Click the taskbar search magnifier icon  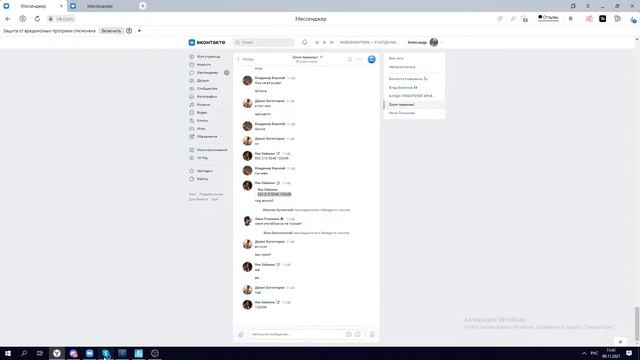(x=24, y=353)
